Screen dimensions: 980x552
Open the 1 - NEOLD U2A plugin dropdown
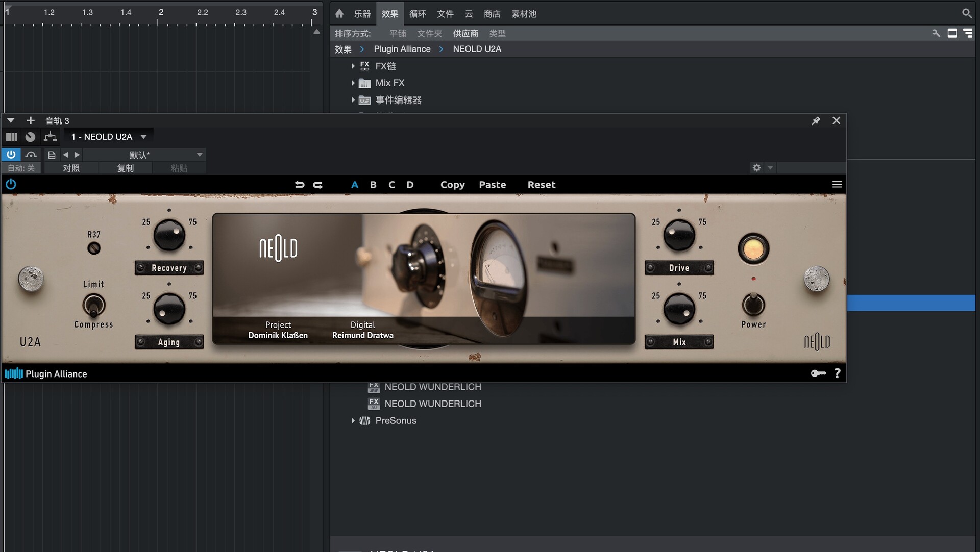[x=108, y=136]
